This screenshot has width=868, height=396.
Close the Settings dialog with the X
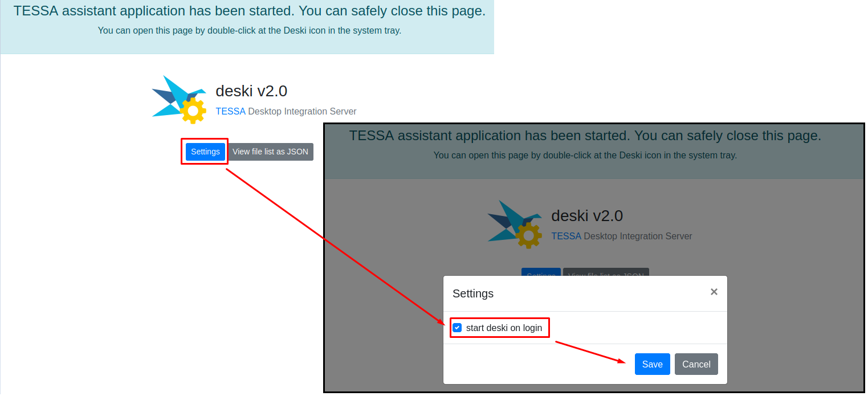[714, 292]
